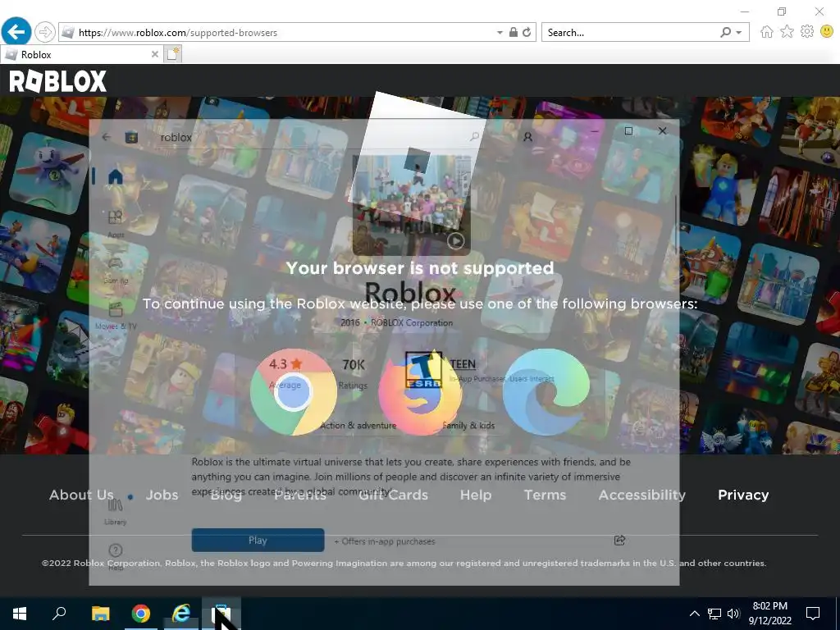Click the network icon in system tray
Image resolution: width=840 pixels, height=630 pixels.
click(x=714, y=614)
